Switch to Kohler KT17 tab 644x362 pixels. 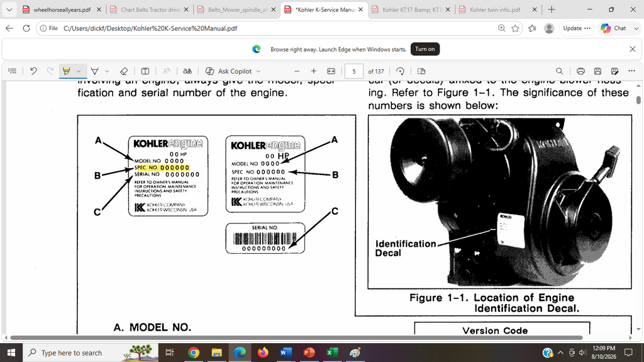411,9
